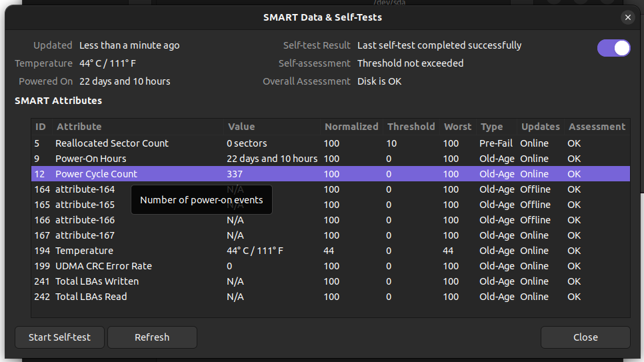Click the Value column header

tap(241, 127)
